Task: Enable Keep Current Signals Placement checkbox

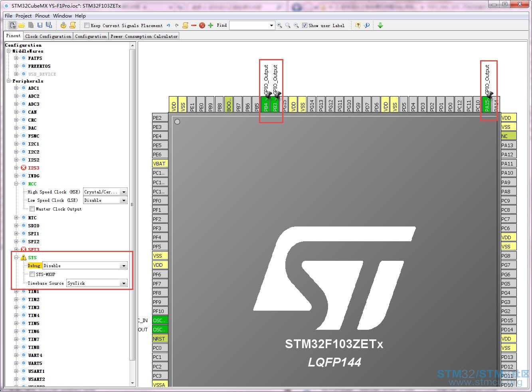Action: click(87, 26)
